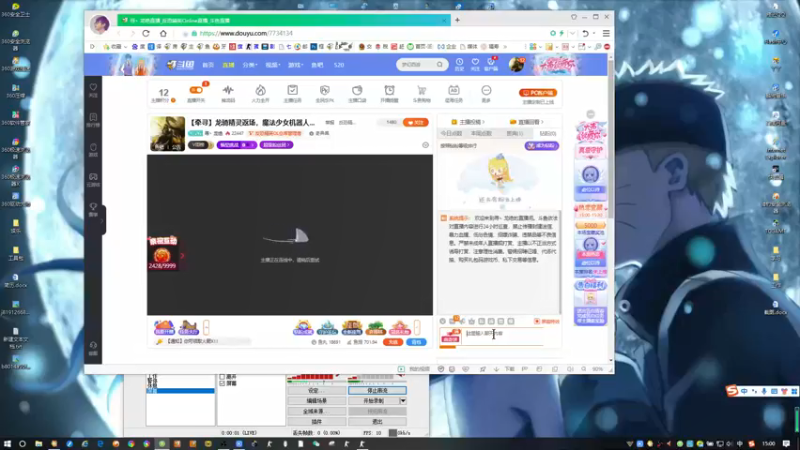Click the blue button next to recharge
Screen dimensions: 800x450
point(416,342)
